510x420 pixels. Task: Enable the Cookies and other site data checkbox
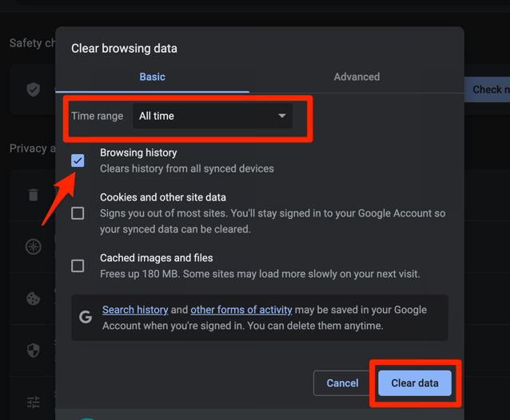78,213
